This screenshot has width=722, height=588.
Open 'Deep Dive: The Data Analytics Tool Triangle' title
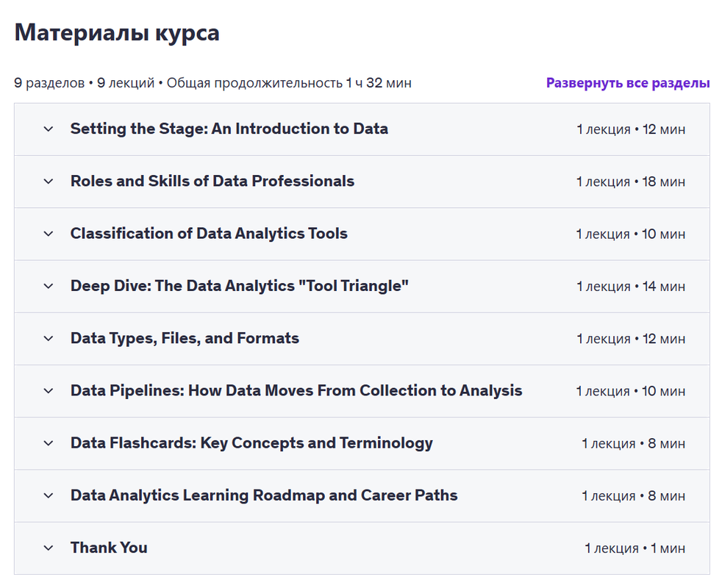[x=239, y=286]
